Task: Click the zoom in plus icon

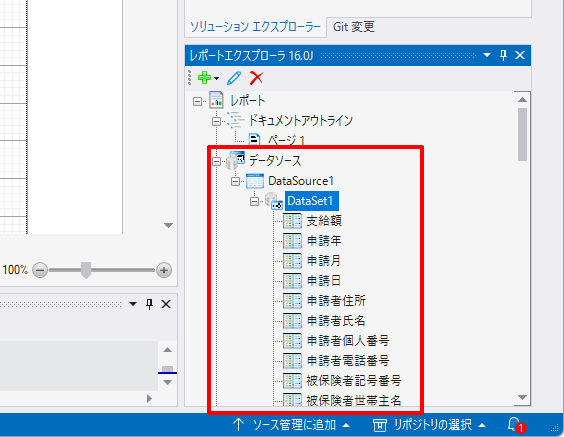Action: tap(164, 270)
